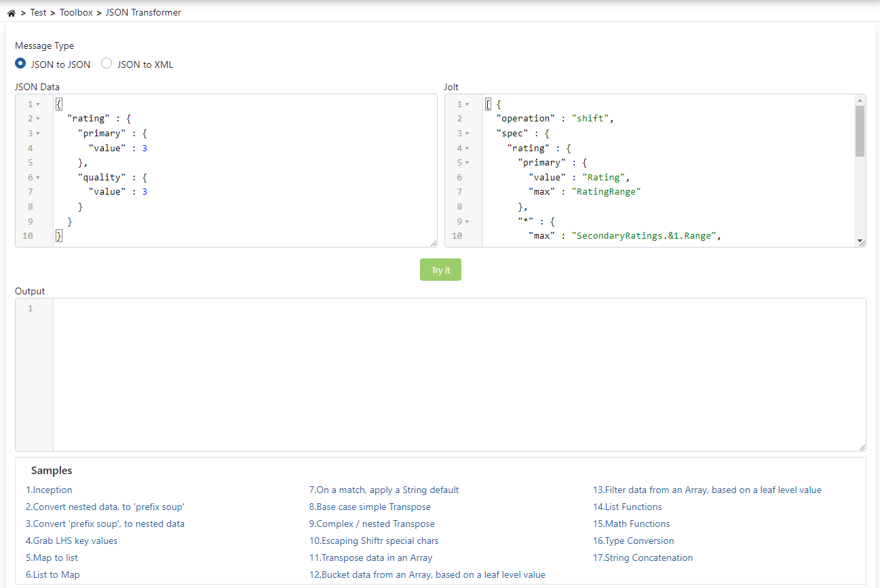The image size is (880, 588).
Task: Open the Map to list sample
Action: pyautogui.click(x=52, y=557)
